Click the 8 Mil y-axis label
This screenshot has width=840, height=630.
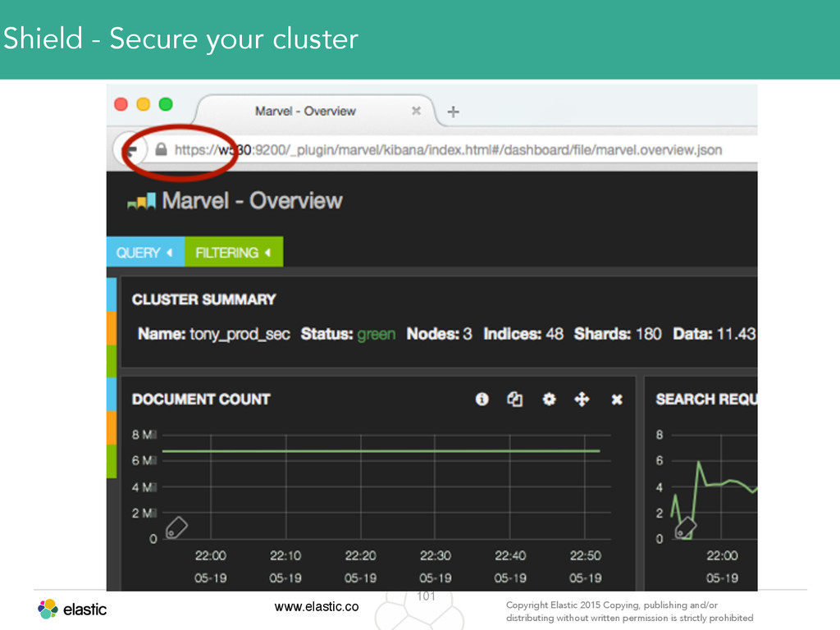click(144, 435)
